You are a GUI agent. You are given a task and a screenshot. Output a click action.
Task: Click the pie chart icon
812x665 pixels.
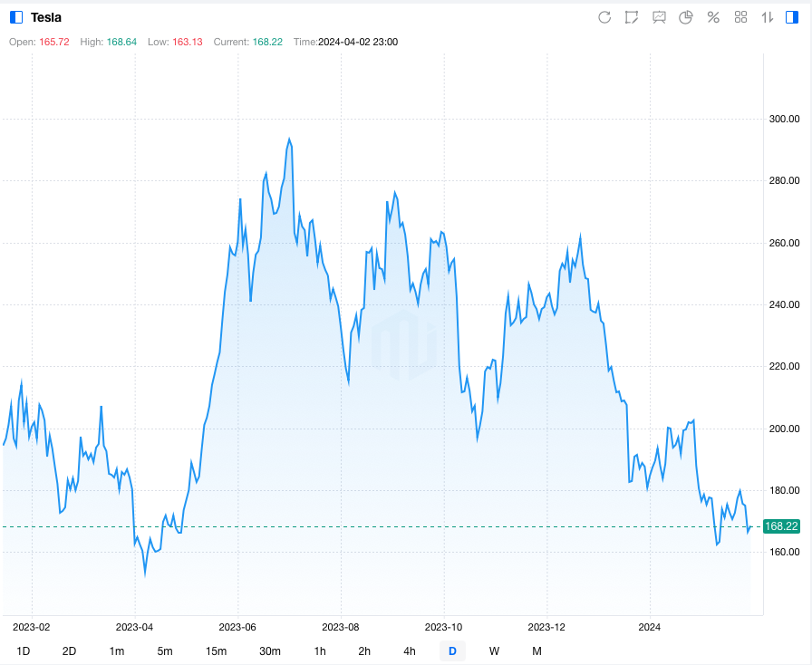[686, 17]
